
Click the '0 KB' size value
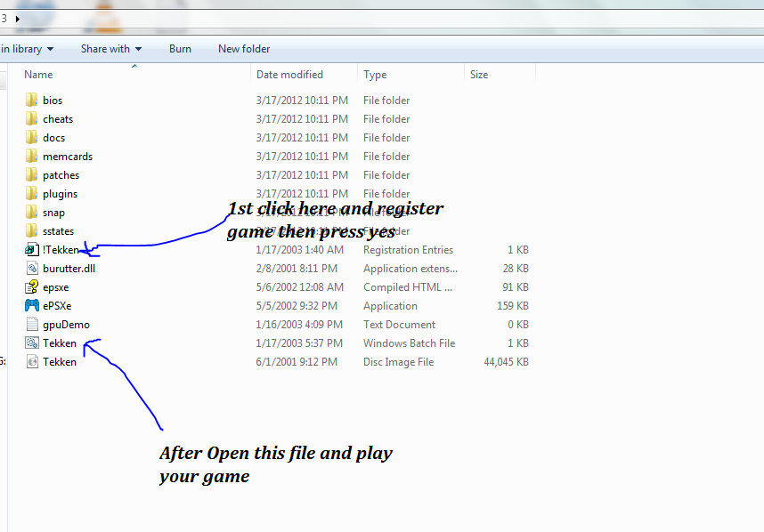(x=518, y=325)
